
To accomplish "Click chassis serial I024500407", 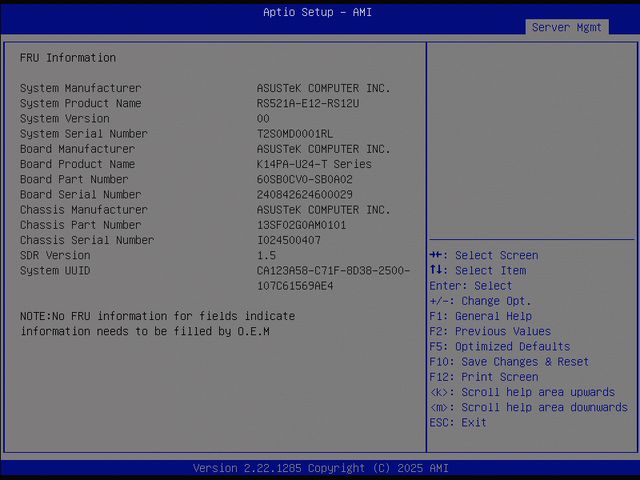I will [289, 240].
